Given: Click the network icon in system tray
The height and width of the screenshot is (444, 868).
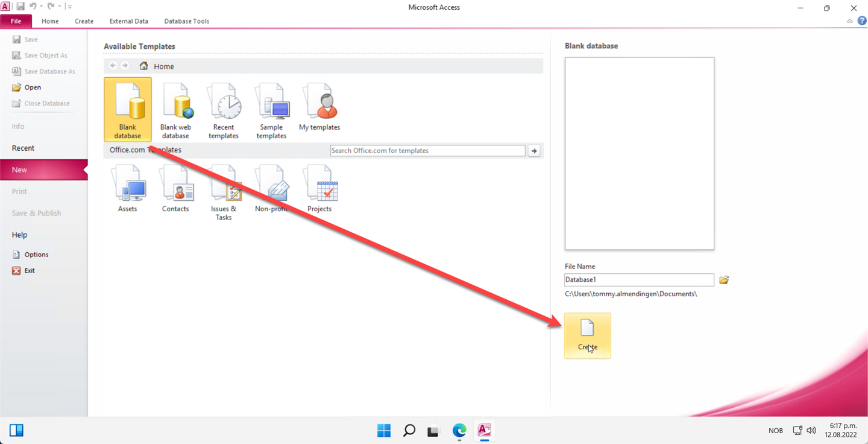Looking at the screenshot, I should [797, 431].
